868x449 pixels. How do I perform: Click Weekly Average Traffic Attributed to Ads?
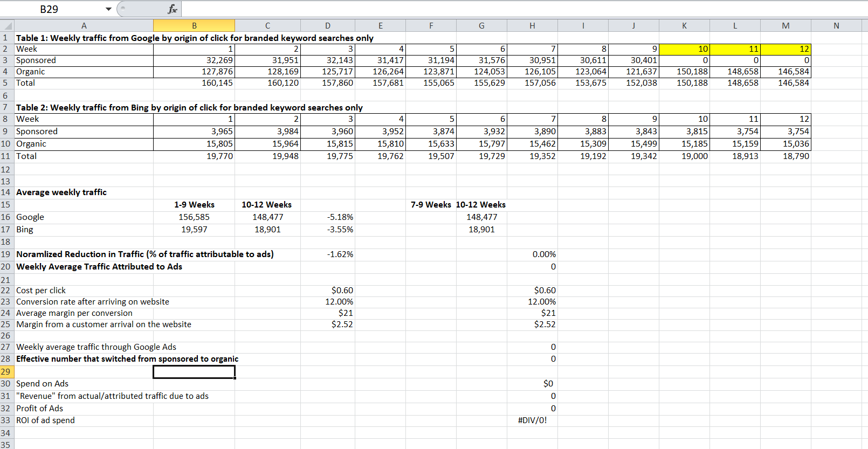click(99, 267)
